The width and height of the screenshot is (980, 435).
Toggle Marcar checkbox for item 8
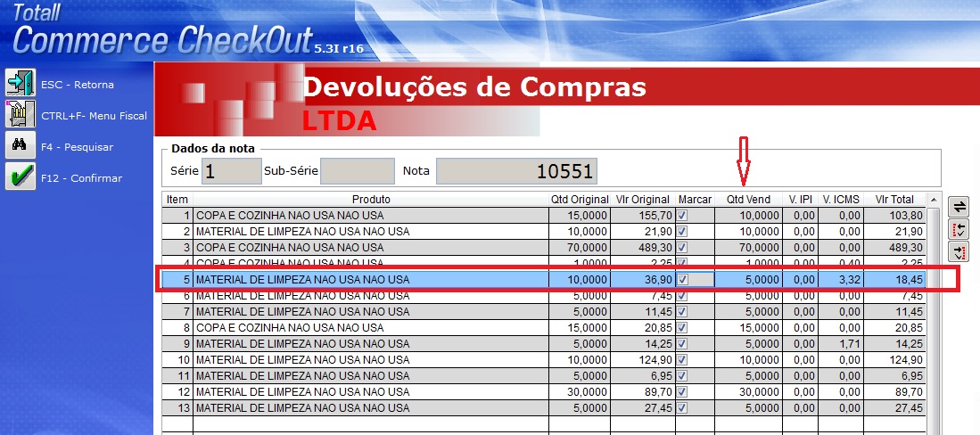click(x=683, y=327)
